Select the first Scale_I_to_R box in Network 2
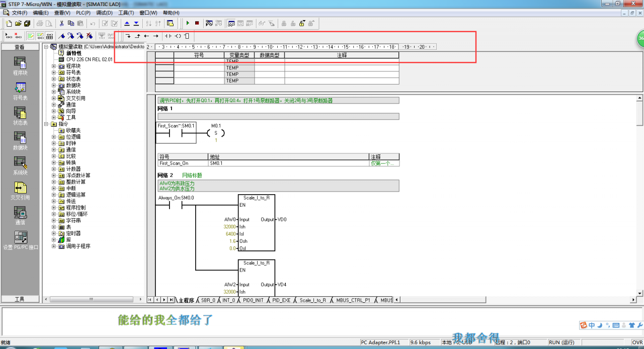 (256, 223)
